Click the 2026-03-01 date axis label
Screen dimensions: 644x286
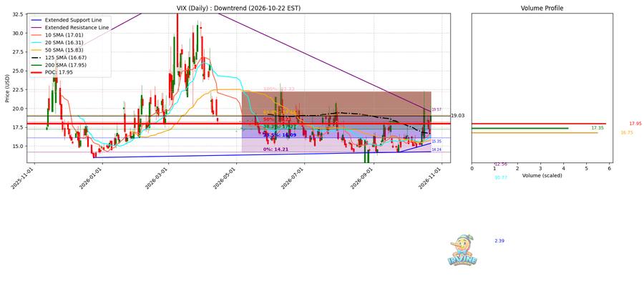(156, 178)
